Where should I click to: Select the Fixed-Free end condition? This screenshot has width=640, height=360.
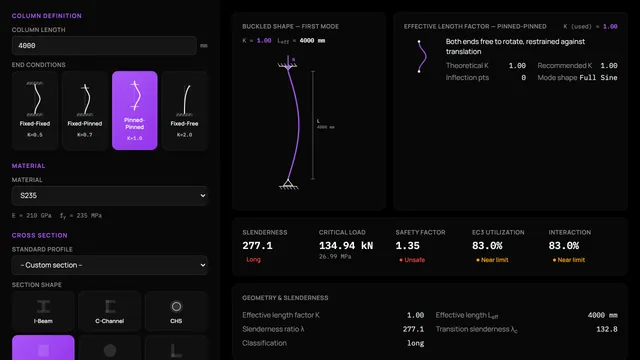[184, 111]
